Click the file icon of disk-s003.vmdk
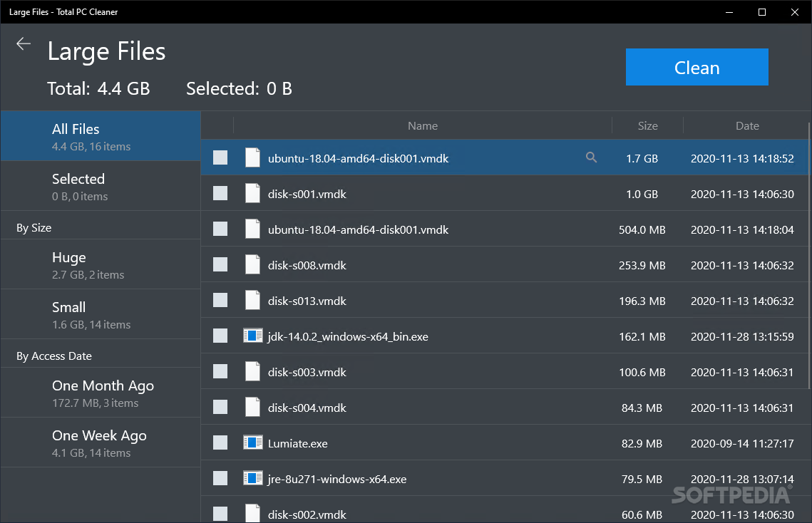Image resolution: width=812 pixels, height=523 pixels. tap(252, 372)
